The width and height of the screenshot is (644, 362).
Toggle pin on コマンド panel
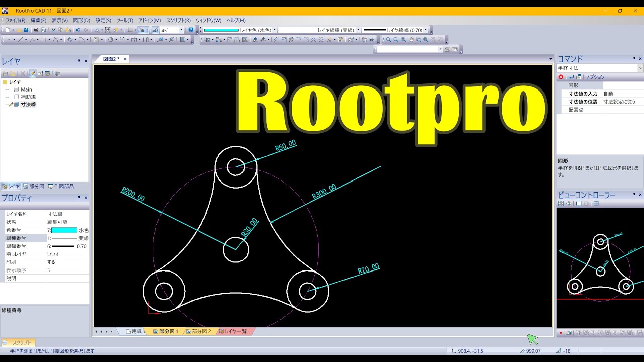coord(633,59)
